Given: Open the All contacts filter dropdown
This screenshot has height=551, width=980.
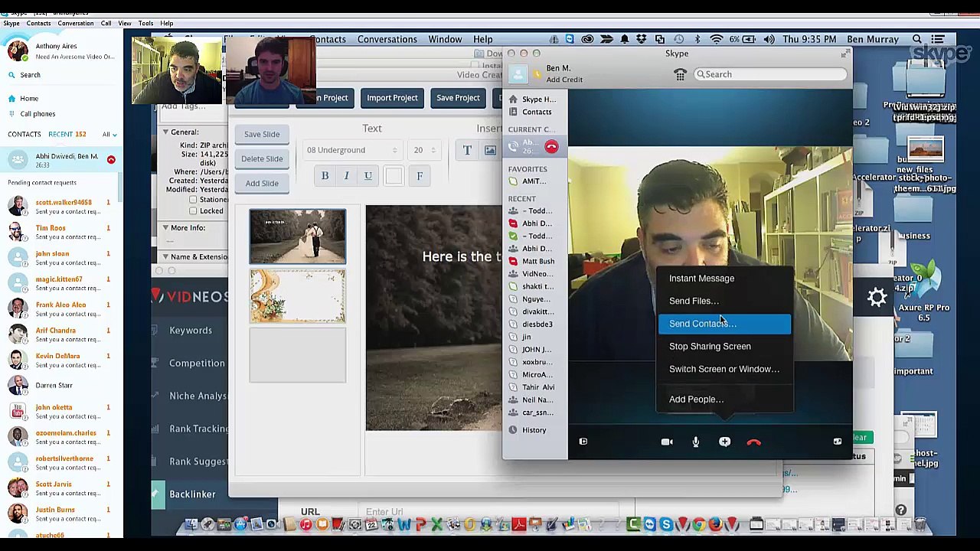Looking at the screenshot, I should click(x=109, y=135).
